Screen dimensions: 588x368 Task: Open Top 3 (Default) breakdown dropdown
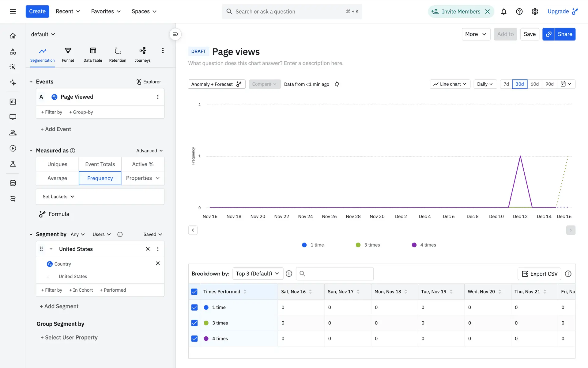click(x=257, y=274)
